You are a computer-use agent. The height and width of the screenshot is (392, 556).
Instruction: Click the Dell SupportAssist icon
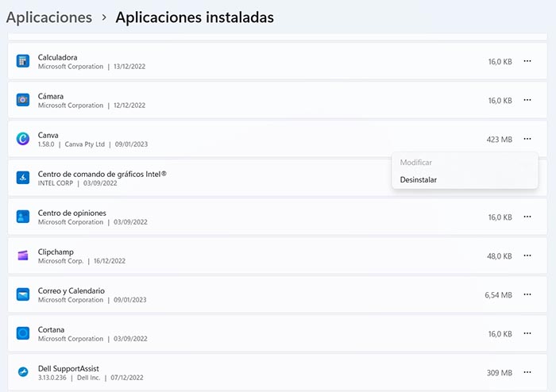23,372
